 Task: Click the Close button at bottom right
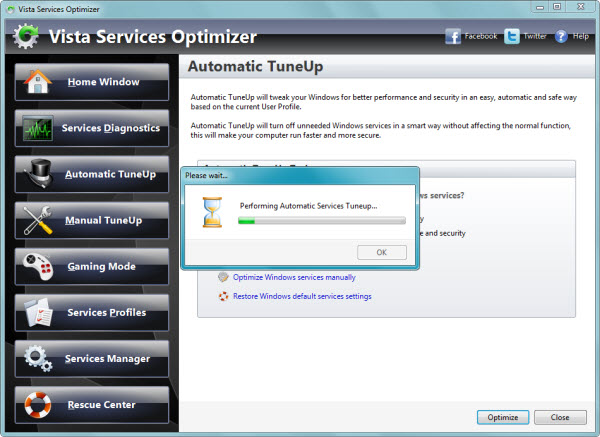[560, 417]
